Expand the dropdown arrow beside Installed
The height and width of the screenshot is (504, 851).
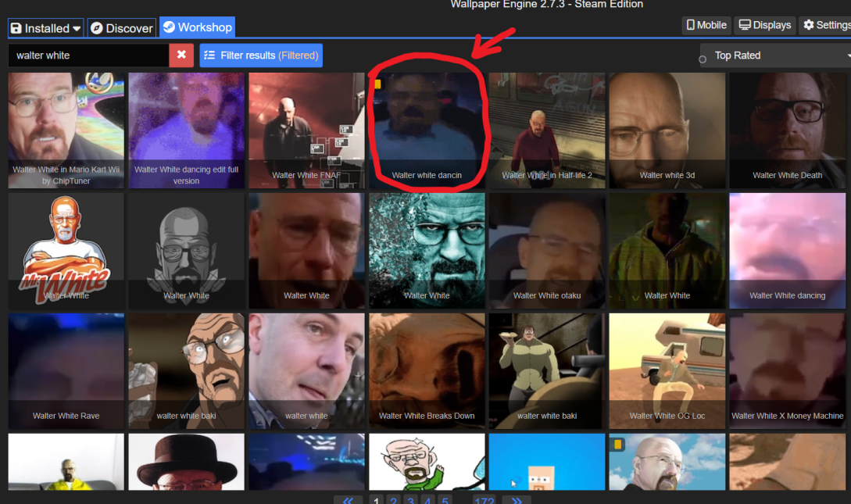77,29
